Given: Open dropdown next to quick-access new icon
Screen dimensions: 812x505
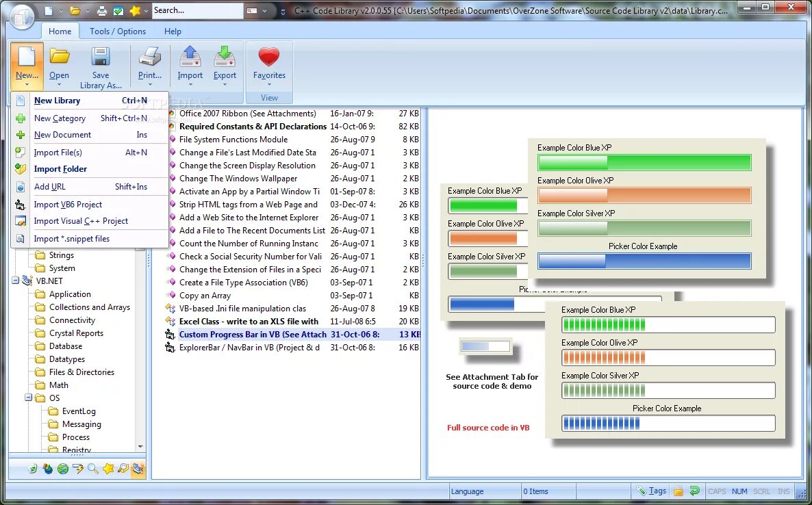Looking at the screenshot, I should 60,11.
